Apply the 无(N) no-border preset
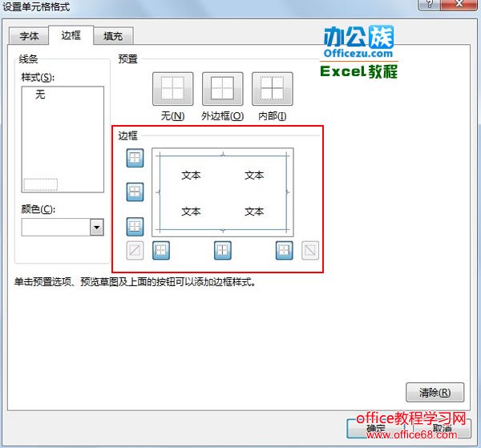Image resolution: width=481 pixels, height=448 pixels. [x=172, y=89]
